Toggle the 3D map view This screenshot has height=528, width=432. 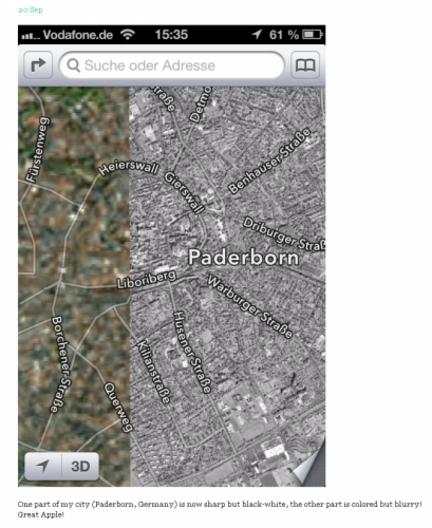80,466
